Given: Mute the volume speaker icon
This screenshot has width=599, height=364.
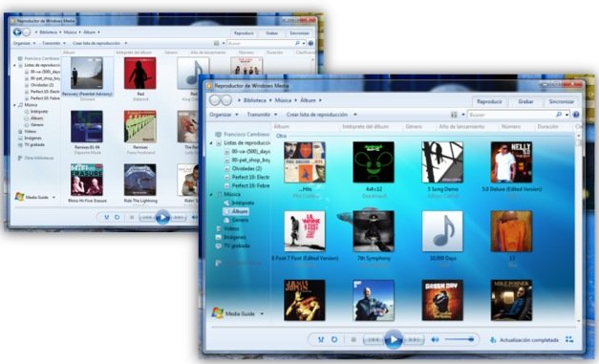Looking at the screenshot, I should (435, 339).
